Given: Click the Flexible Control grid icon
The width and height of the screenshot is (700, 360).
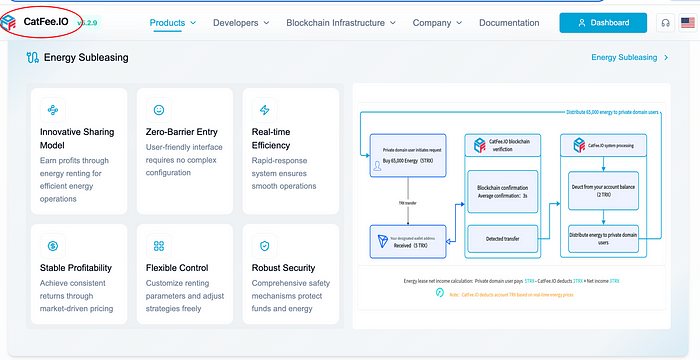Looking at the screenshot, I should (x=159, y=246).
